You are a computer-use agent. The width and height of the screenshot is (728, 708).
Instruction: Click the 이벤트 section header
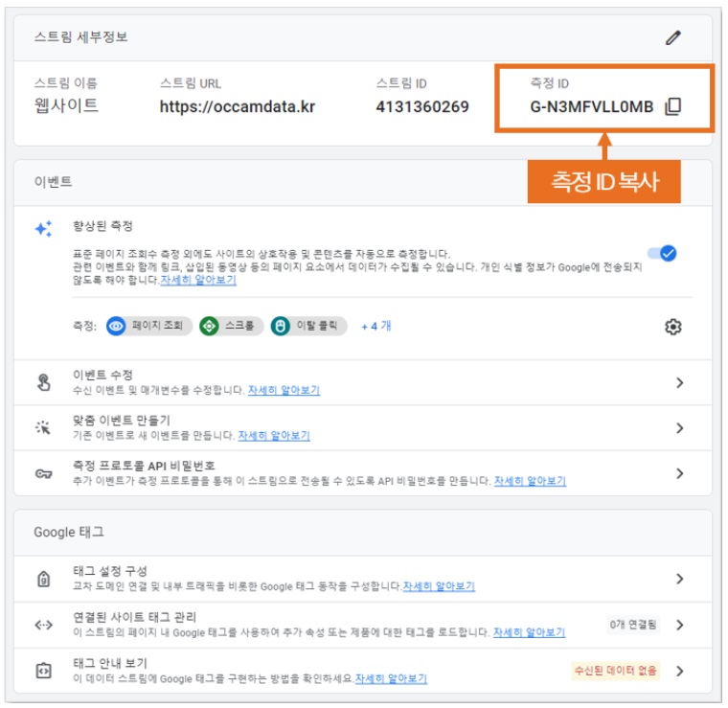[x=53, y=181]
